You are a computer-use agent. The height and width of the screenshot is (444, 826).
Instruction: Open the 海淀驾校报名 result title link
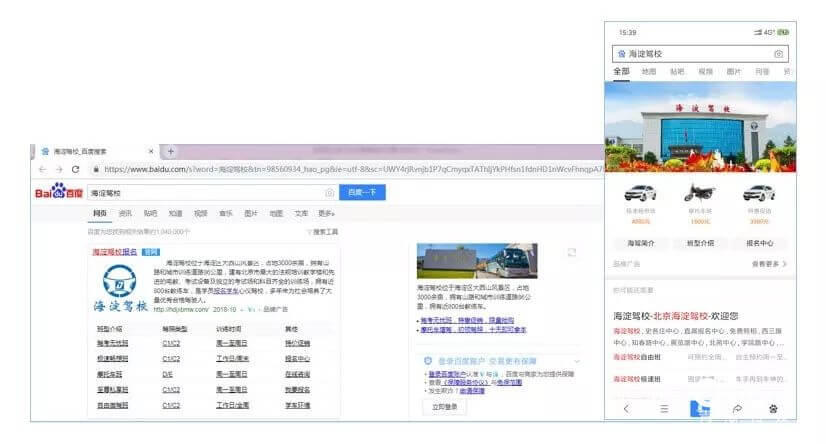(x=115, y=252)
